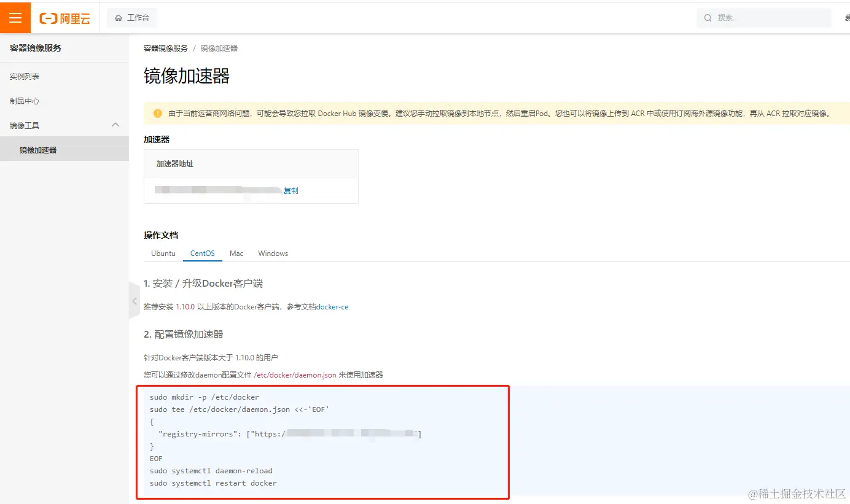Screen dimensions: 850x504
Task: Click the Alibaba Cloud (阿里云) logo
Action: (x=65, y=18)
